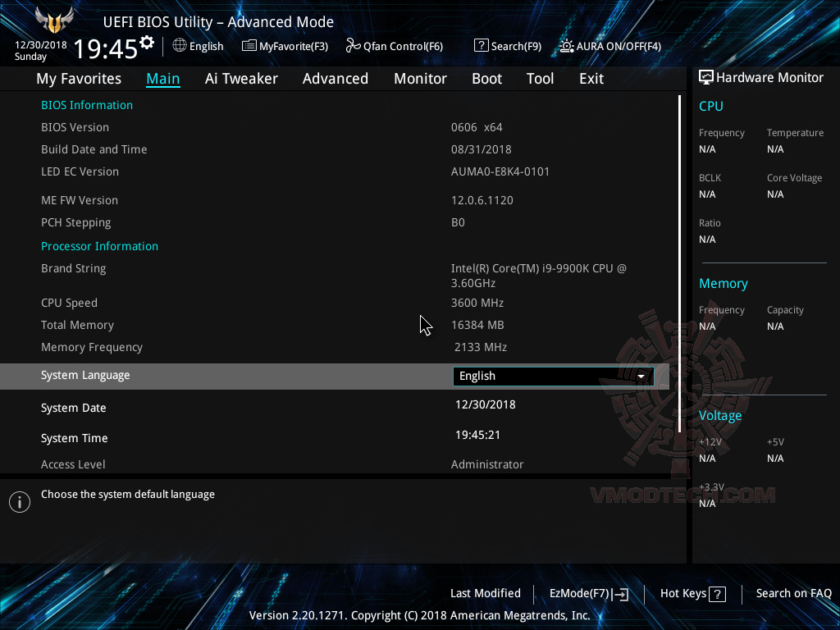The width and height of the screenshot is (840, 630).
Task: Click Last Modified
Action: click(x=485, y=593)
